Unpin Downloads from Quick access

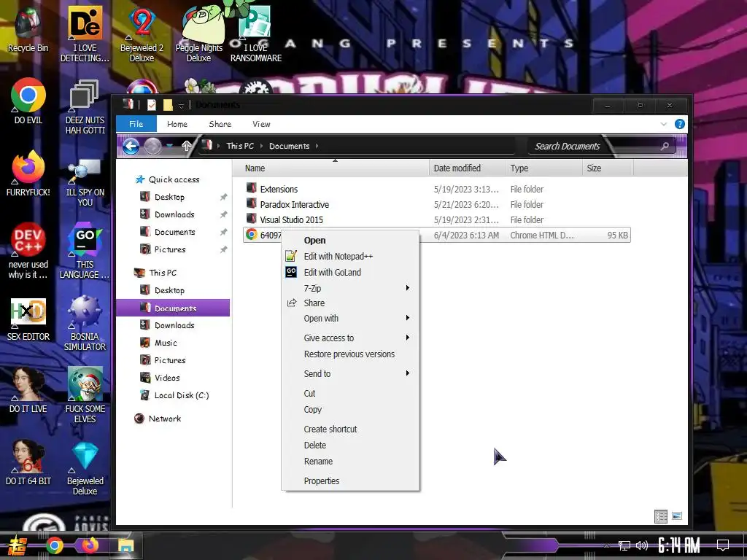(223, 215)
